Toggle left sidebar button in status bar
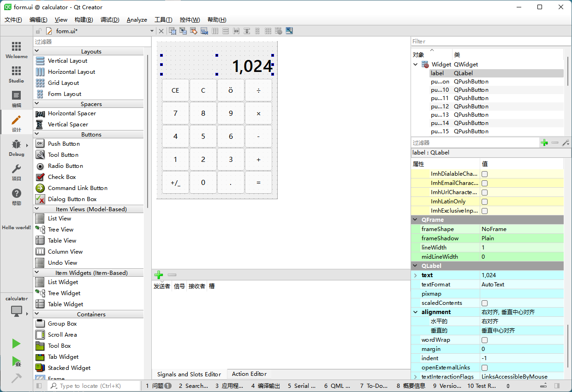The image size is (572, 392). pos(39,386)
